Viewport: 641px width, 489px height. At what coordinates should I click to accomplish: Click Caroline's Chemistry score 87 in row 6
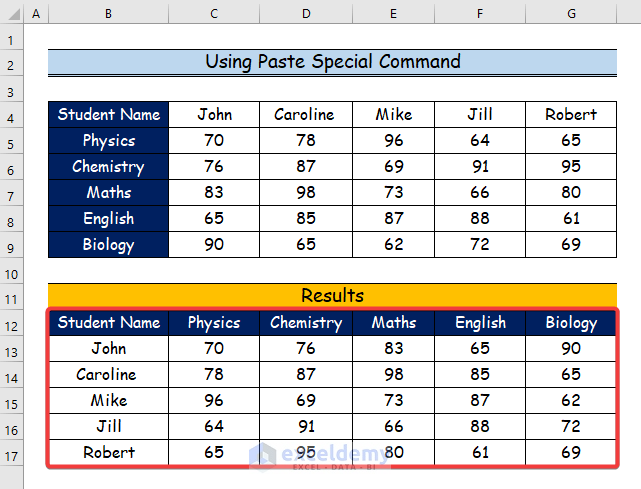[x=306, y=166]
